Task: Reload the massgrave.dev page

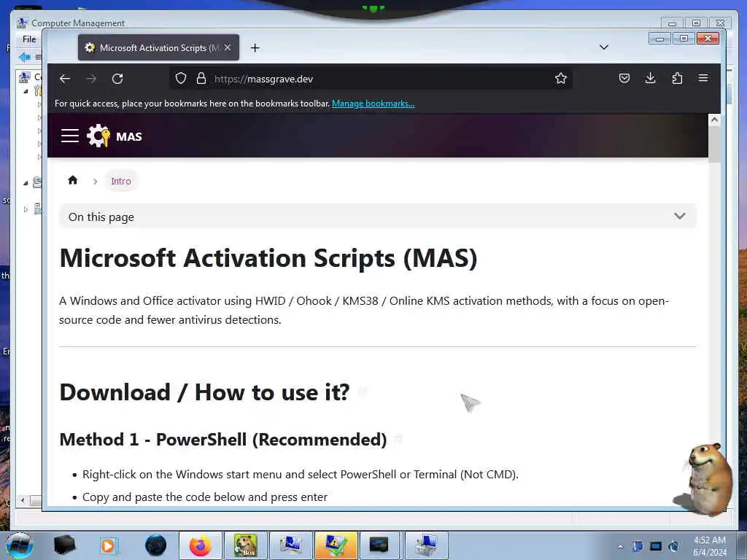Action: click(117, 79)
